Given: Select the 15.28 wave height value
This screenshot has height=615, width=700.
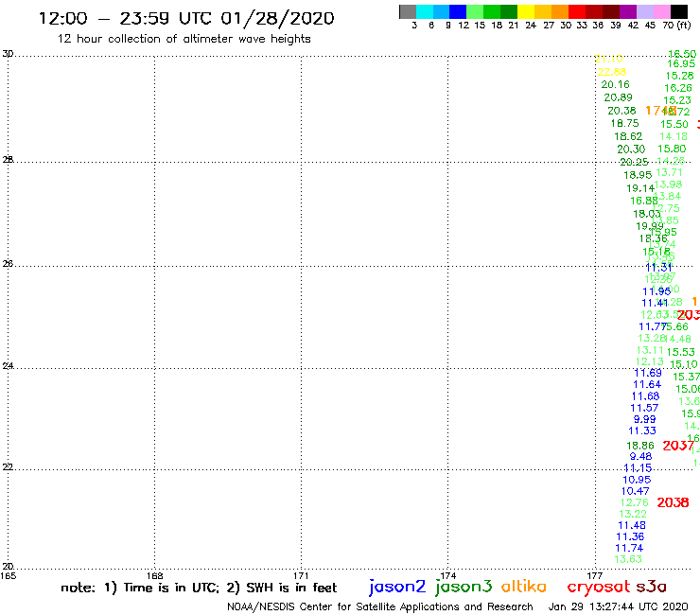Looking at the screenshot, I should [x=679, y=76].
